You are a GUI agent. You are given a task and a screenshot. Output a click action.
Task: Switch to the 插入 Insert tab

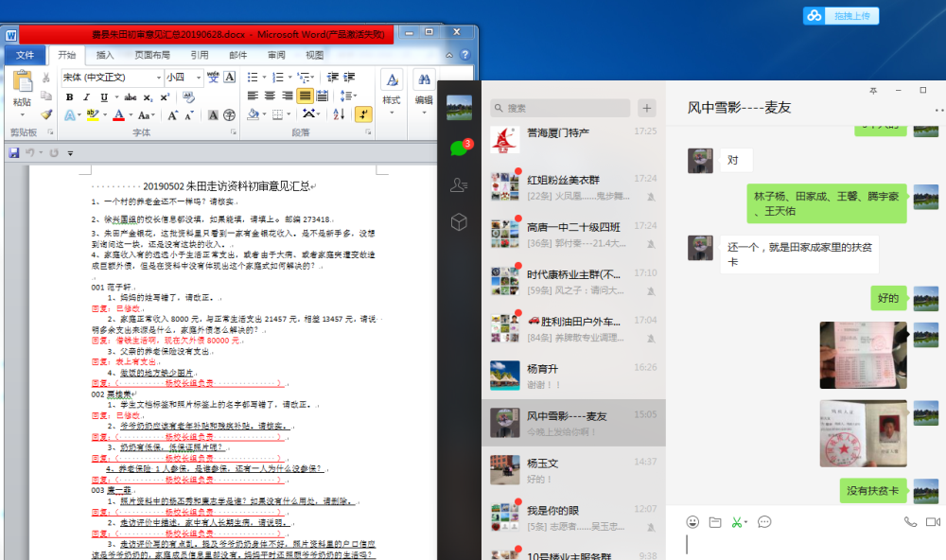click(x=105, y=55)
